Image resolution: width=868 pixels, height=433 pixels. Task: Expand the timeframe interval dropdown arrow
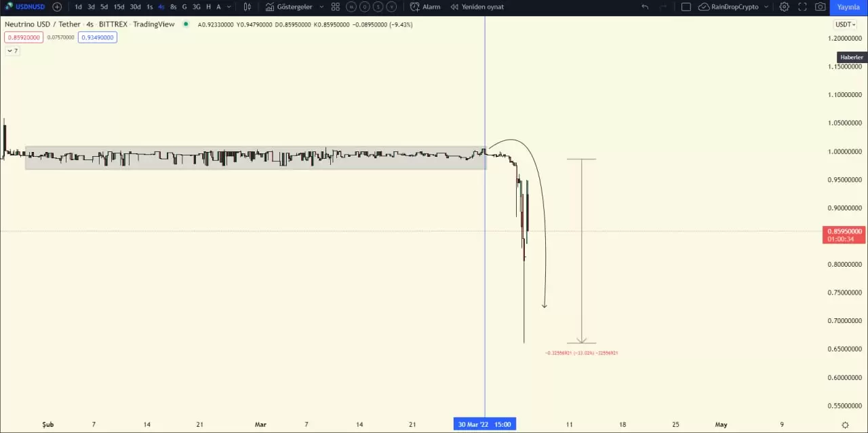pos(229,7)
